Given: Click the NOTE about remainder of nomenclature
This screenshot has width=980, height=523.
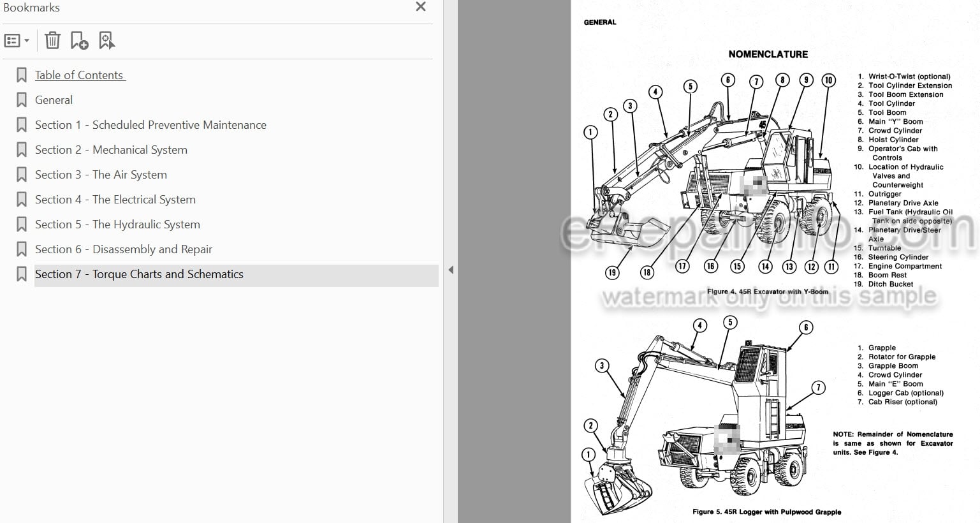Looking at the screenshot, I should pyautogui.click(x=893, y=443).
